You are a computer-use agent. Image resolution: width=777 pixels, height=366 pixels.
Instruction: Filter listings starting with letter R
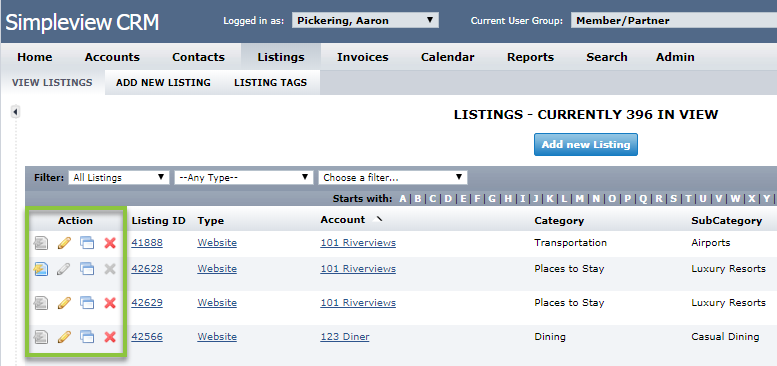pyautogui.click(x=659, y=199)
